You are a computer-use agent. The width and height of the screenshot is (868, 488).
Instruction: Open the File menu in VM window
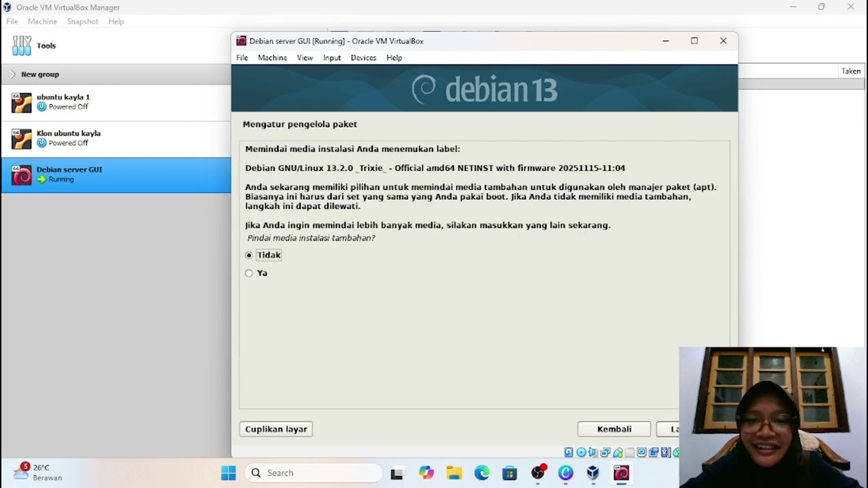coord(242,58)
